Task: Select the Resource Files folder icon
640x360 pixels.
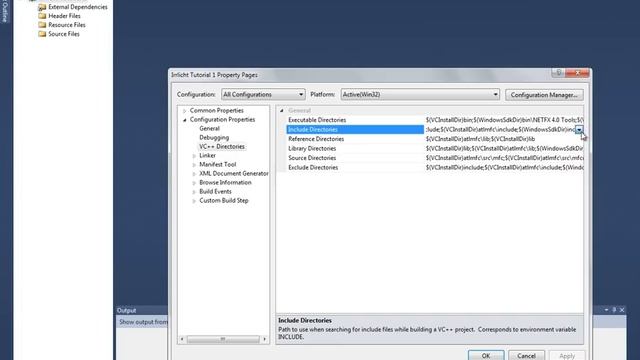Action: click(42, 25)
